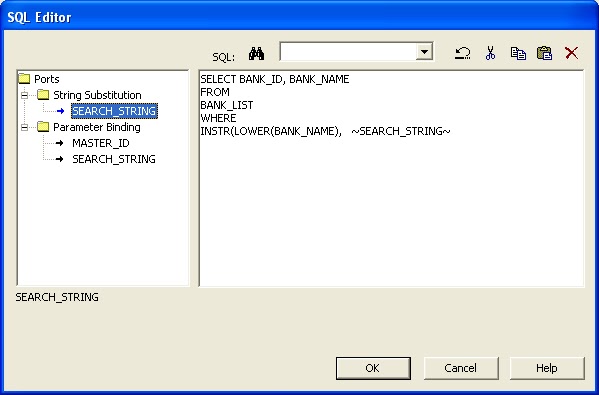Screen dimensions: 599x395
Task: Click the OK button
Action: pos(373,368)
